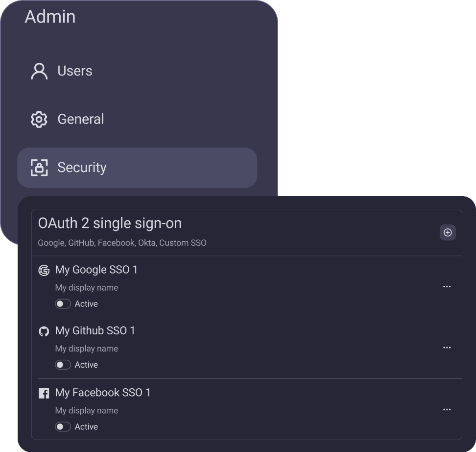Image resolution: width=476 pixels, height=452 pixels.
Task: Turn on Facebook SSO Active switch
Action: [63, 427]
